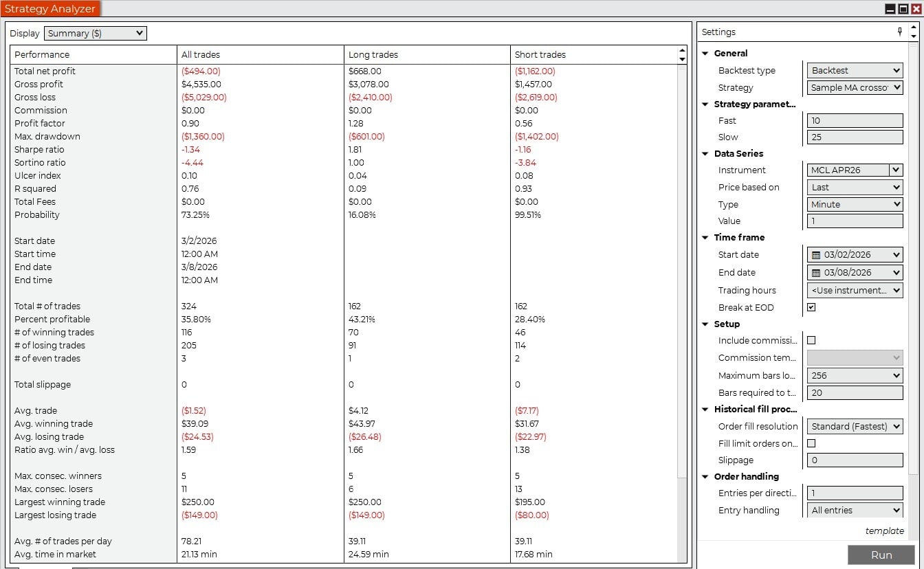Select the Max. drawdown row label
This screenshot has height=569, width=924.
[47, 136]
